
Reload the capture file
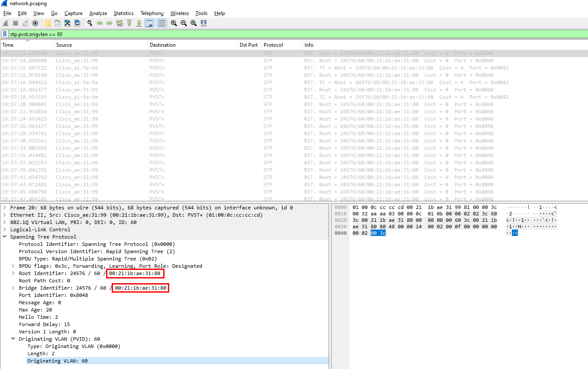click(77, 23)
